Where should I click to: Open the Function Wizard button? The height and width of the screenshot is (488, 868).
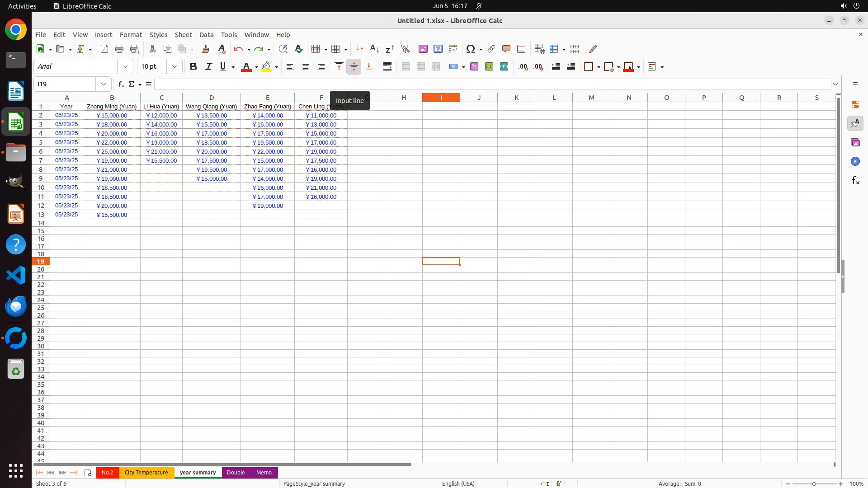click(x=121, y=84)
